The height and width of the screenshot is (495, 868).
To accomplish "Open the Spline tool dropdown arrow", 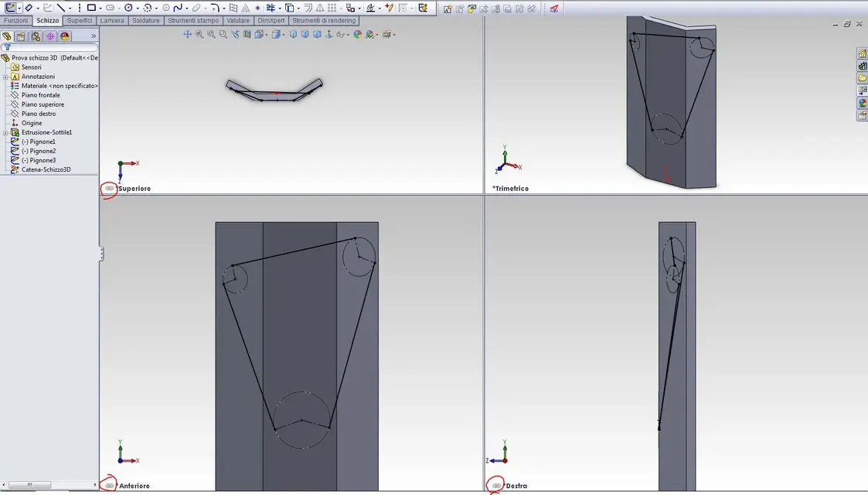I will coord(186,9).
